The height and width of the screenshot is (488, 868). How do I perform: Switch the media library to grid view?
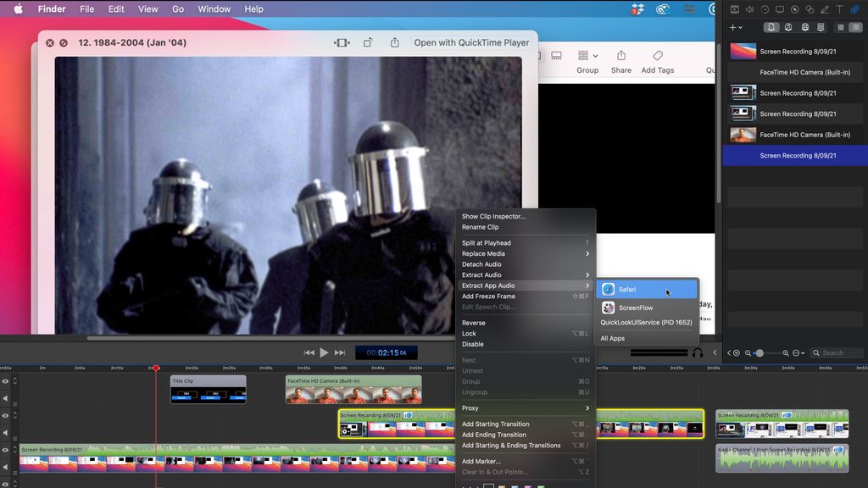pos(840,27)
